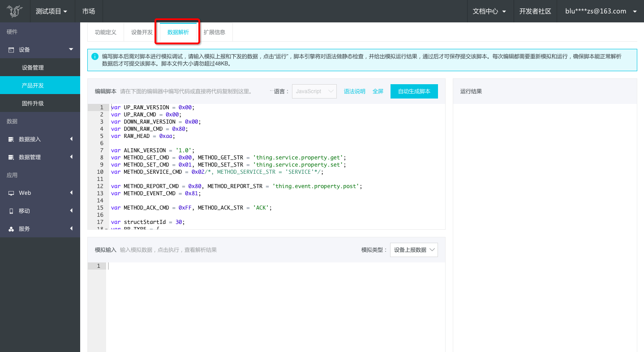This screenshot has height=352, width=644.
Task: Click the 'thing.service.property.get' string in code
Action: pyautogui.click(x=299, y=158)
